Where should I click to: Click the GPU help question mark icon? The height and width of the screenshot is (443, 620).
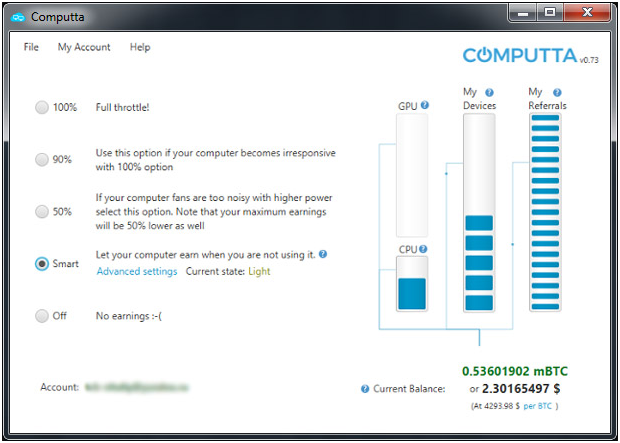click(x=425, y=105)
